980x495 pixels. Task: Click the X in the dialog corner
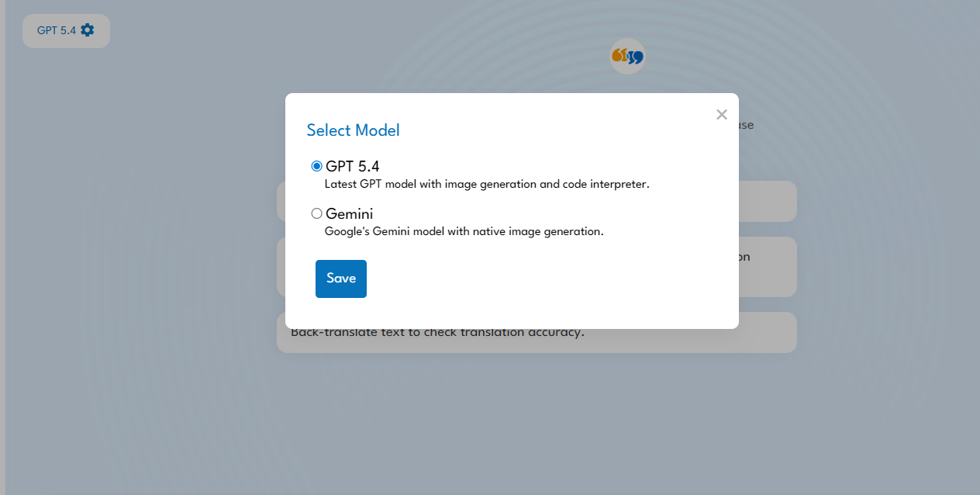point(721,114)
